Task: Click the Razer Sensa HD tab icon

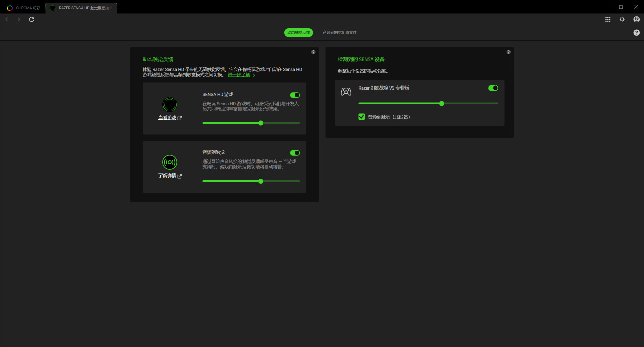Action: pos(53,8)
